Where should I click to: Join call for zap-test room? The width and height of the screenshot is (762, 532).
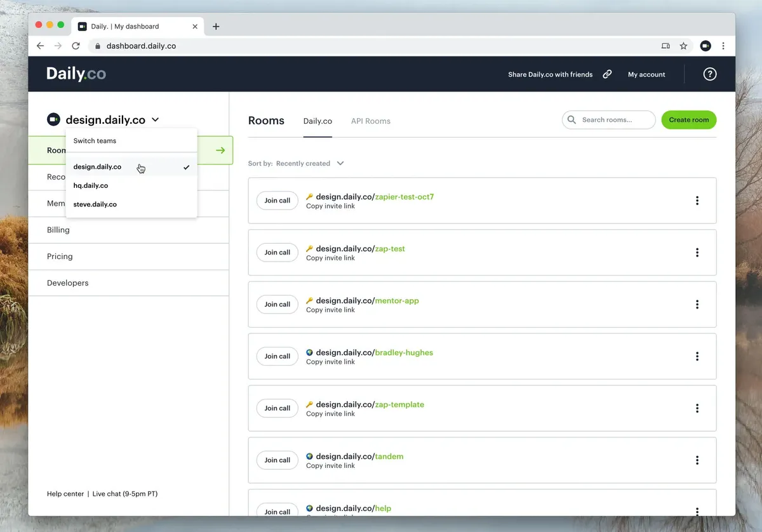[x=277, y=253]
